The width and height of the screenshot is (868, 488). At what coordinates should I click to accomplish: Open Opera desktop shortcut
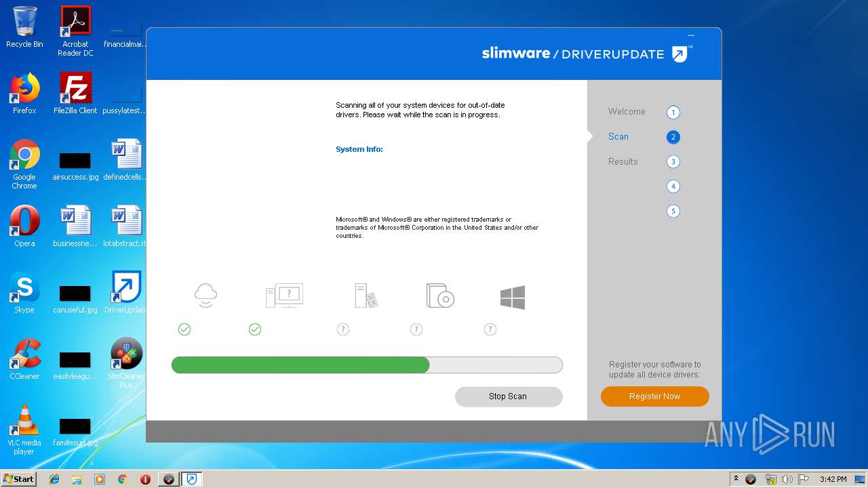tap(24, 226)
